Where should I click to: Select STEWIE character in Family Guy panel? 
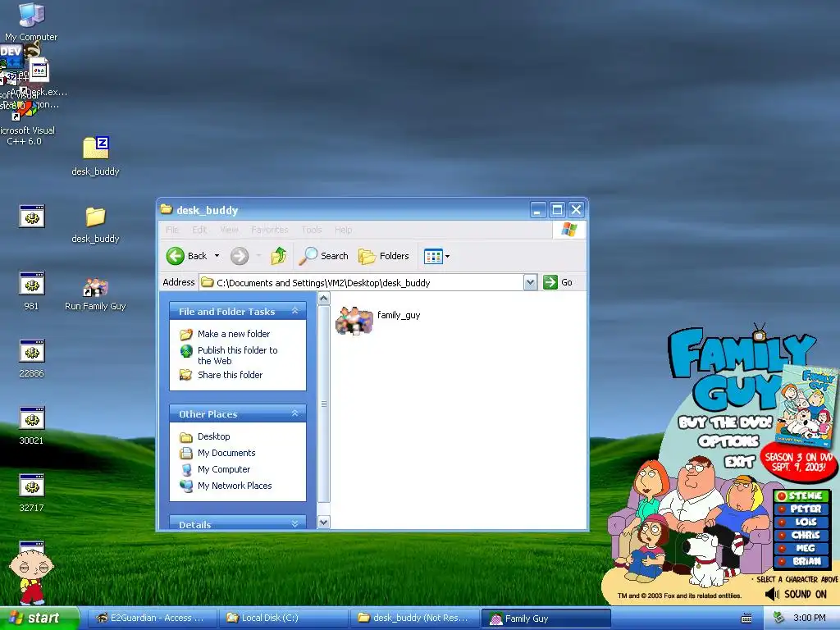click(x=801, y=496)
